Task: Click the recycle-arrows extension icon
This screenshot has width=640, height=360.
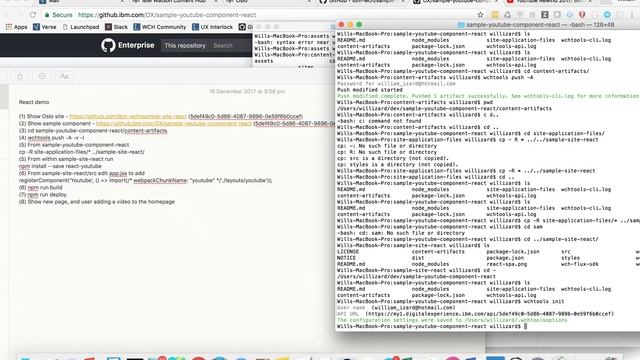Action: point(507,15)
